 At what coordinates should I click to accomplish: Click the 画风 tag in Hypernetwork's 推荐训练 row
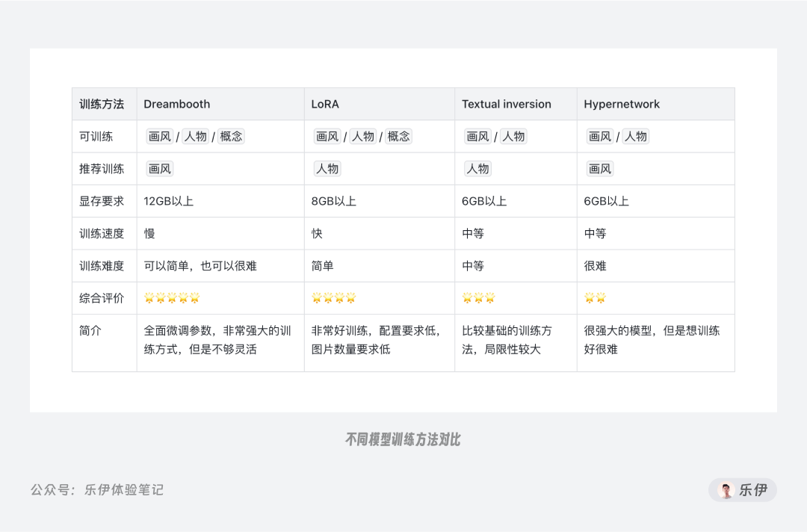(599, 169)
